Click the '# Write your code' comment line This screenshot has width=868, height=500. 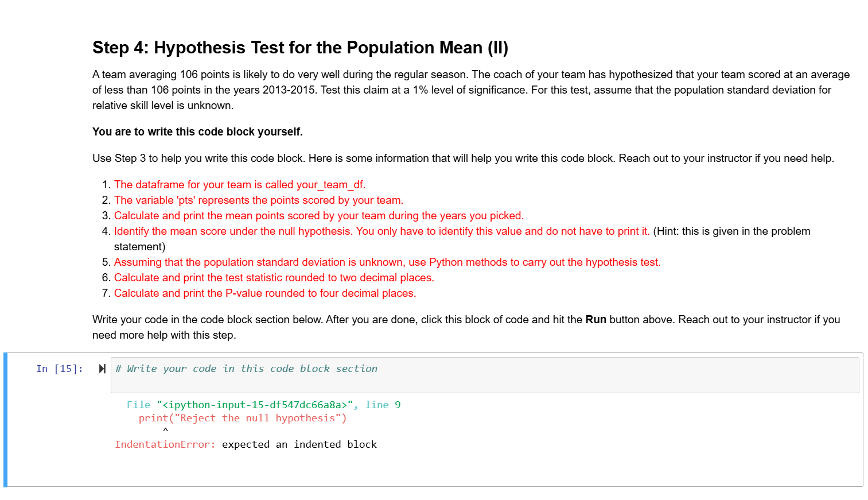(247, 369)
